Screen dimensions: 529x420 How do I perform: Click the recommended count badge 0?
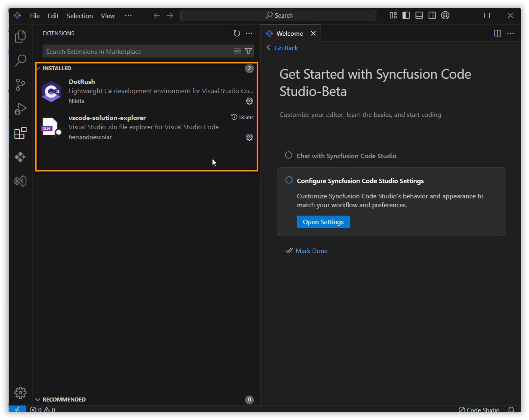[x=249, y=400]
